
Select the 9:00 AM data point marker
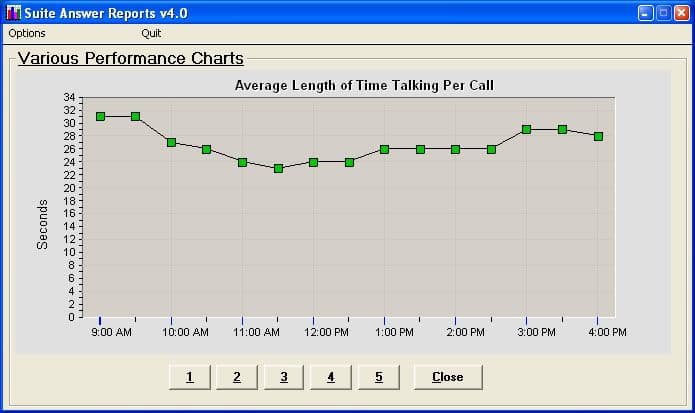[100, 116]
